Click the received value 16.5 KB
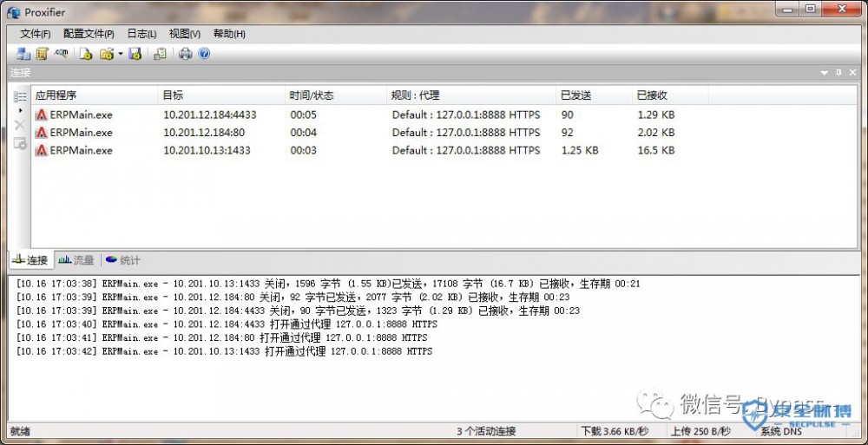 click(x=656, y=151)
